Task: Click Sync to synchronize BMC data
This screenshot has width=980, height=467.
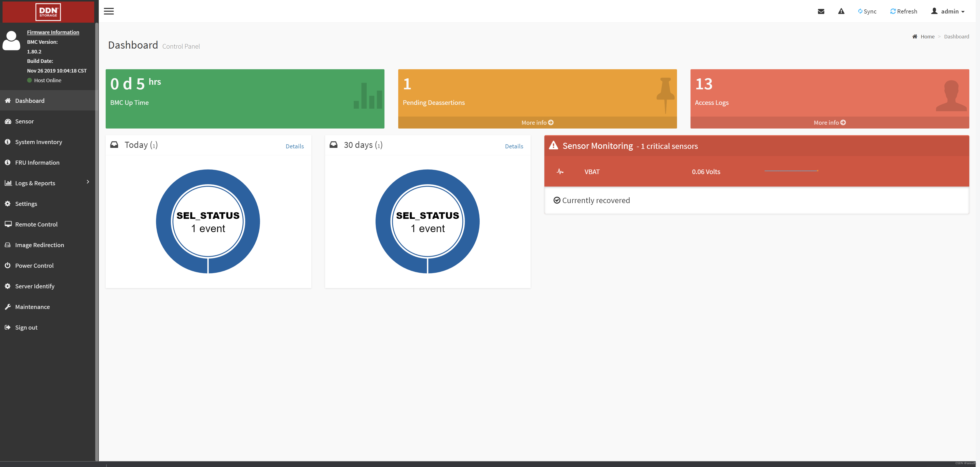Action: (x=867, y=11)
